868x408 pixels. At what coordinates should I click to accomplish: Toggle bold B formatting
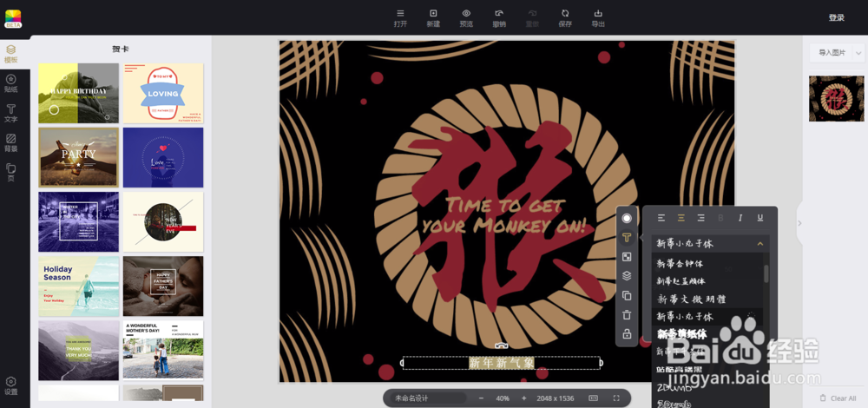(x=720, y=218)
